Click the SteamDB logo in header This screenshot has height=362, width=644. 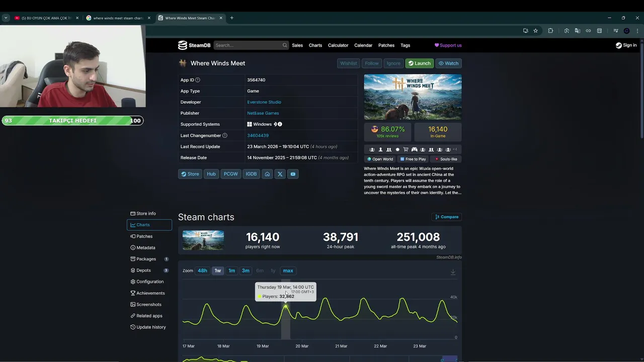click(x=194, y=45)
